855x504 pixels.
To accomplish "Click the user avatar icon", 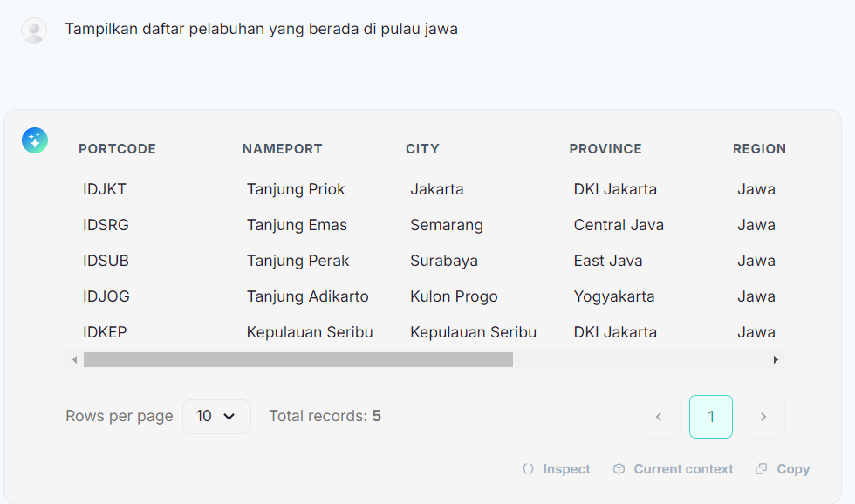I will pyautogui.click(x=34, y=31).
